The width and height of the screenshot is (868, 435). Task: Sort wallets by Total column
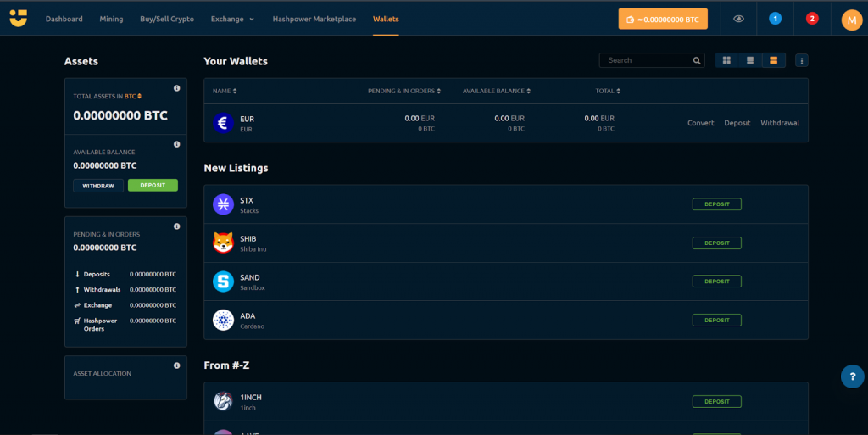(x=608, y=91)
